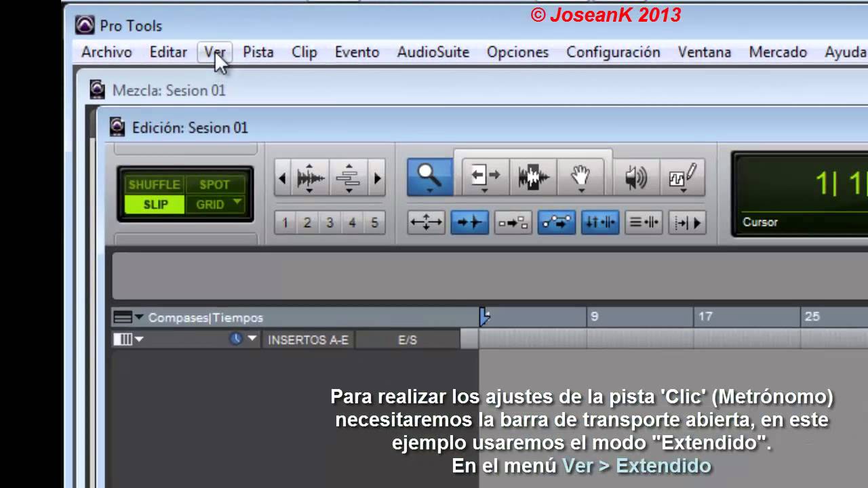Recall zoom preset 5
Viewport: 868px width, 488px height.
pos(374,222)
